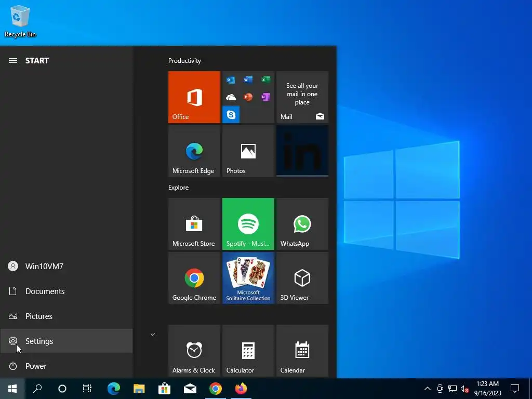Expand the tile group chevron arrow
This screenshot has width=532, height=399.
(x=153, y=335)
